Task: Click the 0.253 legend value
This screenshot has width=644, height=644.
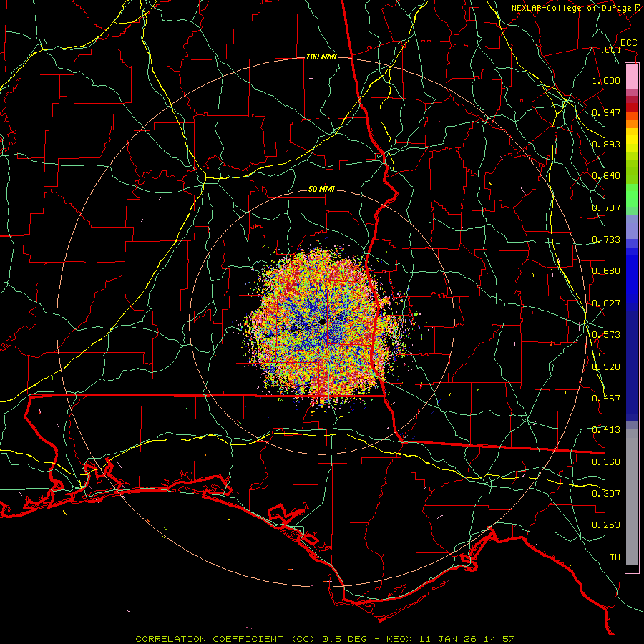Action: point(606,525)
